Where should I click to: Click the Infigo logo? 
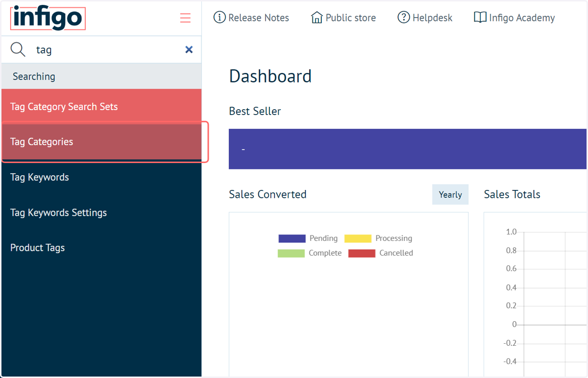coord(48,18)
